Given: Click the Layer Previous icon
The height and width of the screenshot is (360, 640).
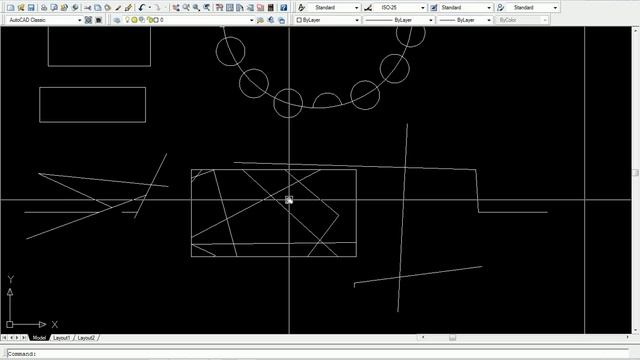Looking at the screenshot, I should [271, 20].
